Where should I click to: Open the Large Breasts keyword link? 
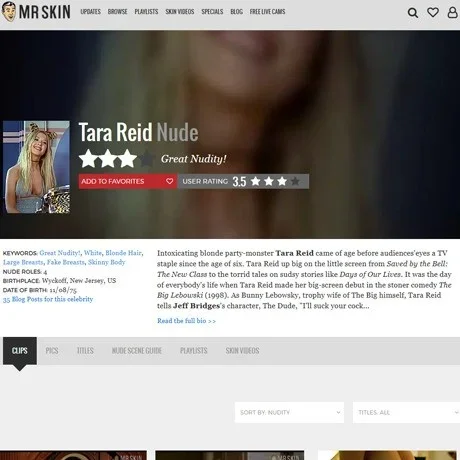click(23, 262)
